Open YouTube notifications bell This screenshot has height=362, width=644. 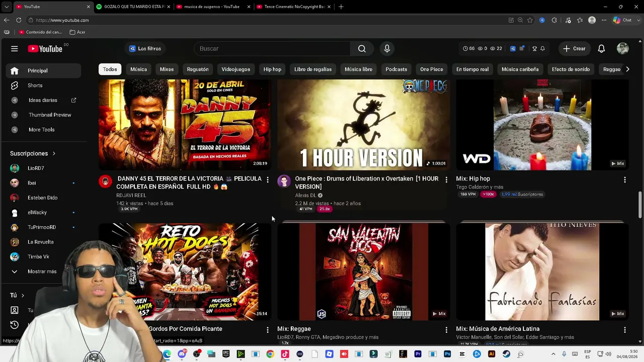[601, 49]
